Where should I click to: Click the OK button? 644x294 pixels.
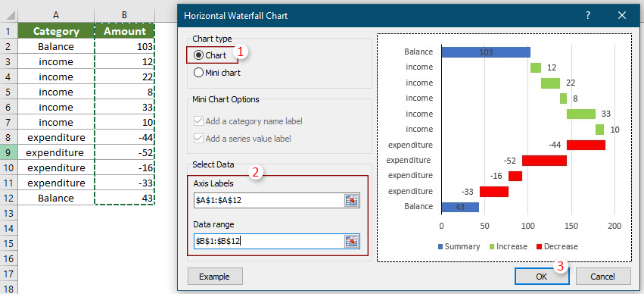(542, 277)
